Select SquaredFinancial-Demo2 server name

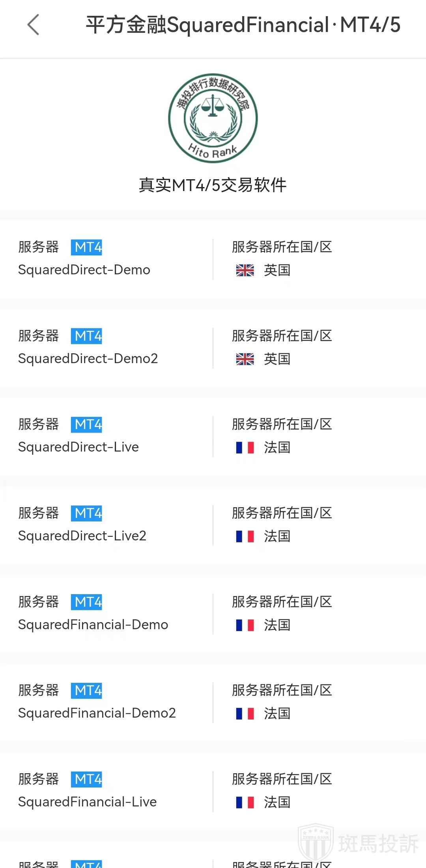[97, 713]
